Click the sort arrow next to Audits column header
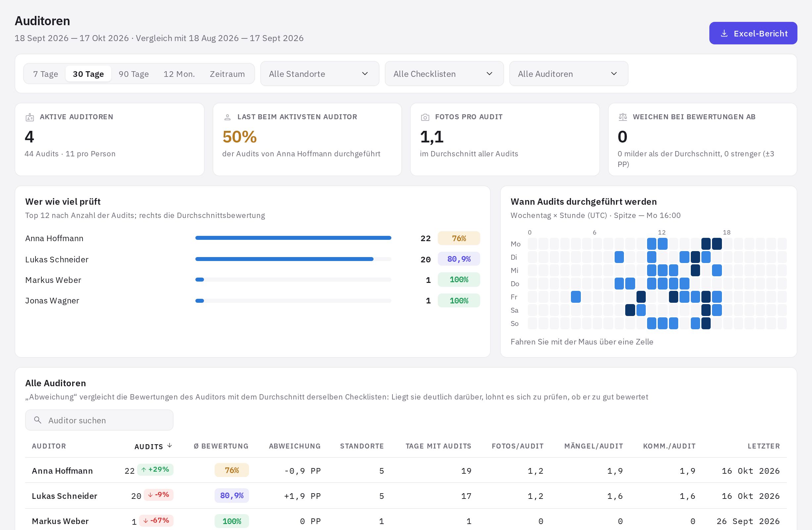 170,446
